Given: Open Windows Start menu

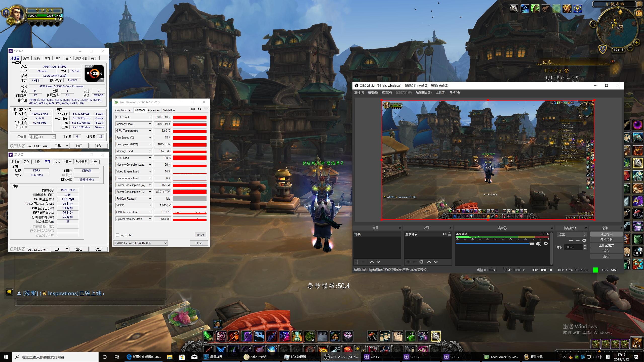Looking at the screenshot, I should tap(6, 357).
